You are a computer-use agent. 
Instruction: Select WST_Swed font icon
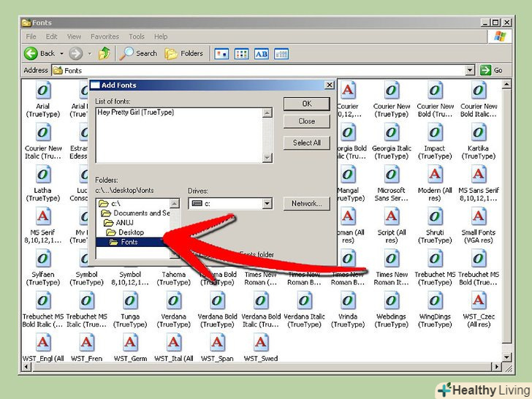261,343
